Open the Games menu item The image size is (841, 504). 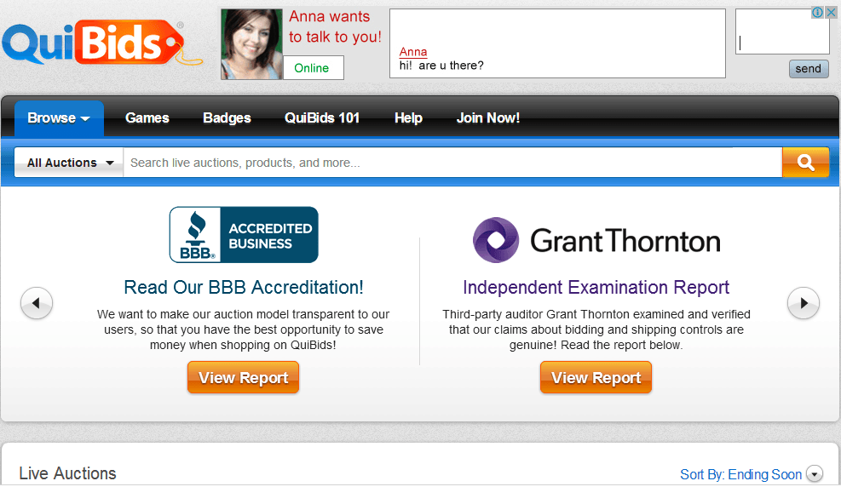pyautogui.click(x=147, y=118)
